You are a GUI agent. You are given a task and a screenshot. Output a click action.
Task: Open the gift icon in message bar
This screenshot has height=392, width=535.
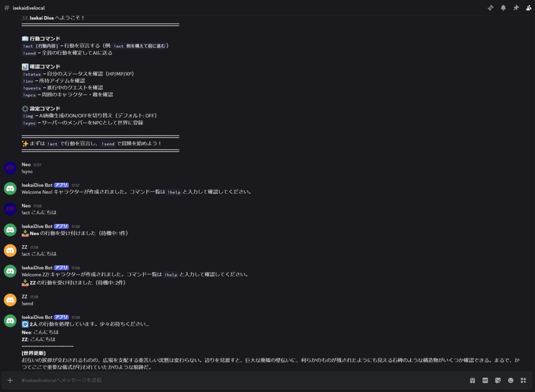point(472,380)
